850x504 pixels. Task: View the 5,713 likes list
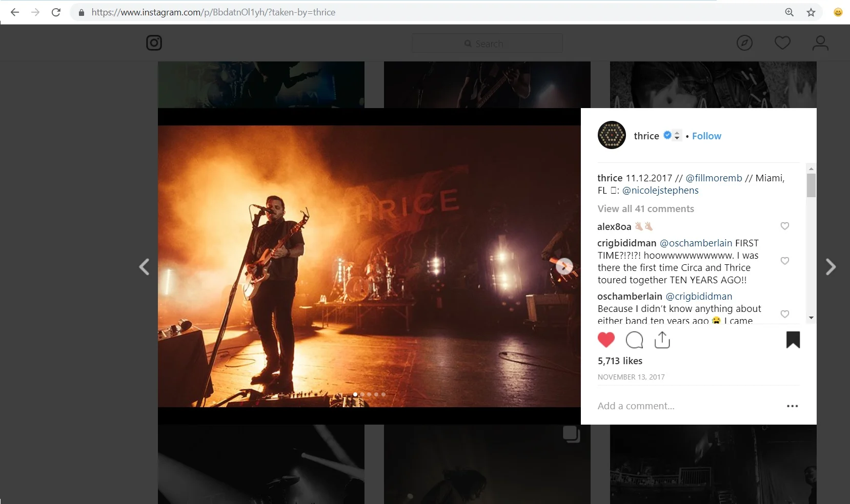point(620,361)
